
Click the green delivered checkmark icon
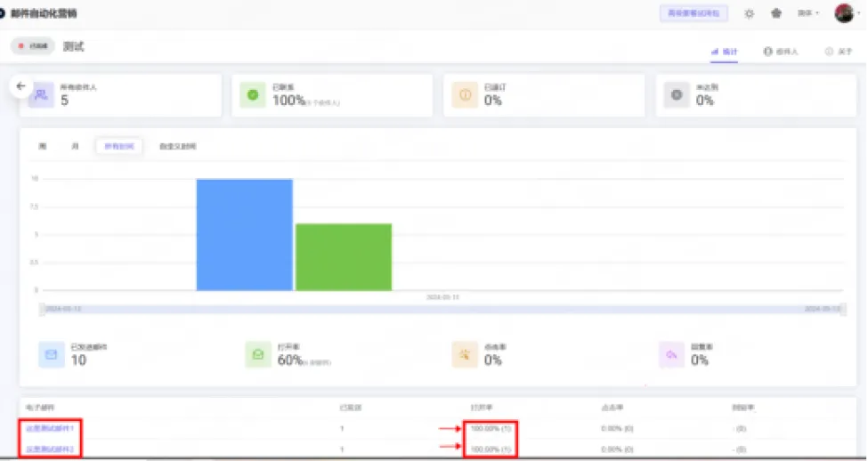(254, 94)
